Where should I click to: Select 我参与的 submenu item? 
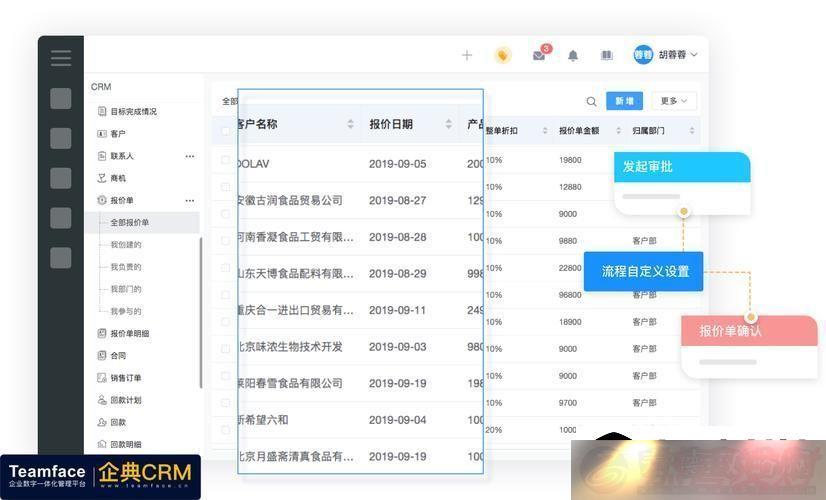point(125,311)
